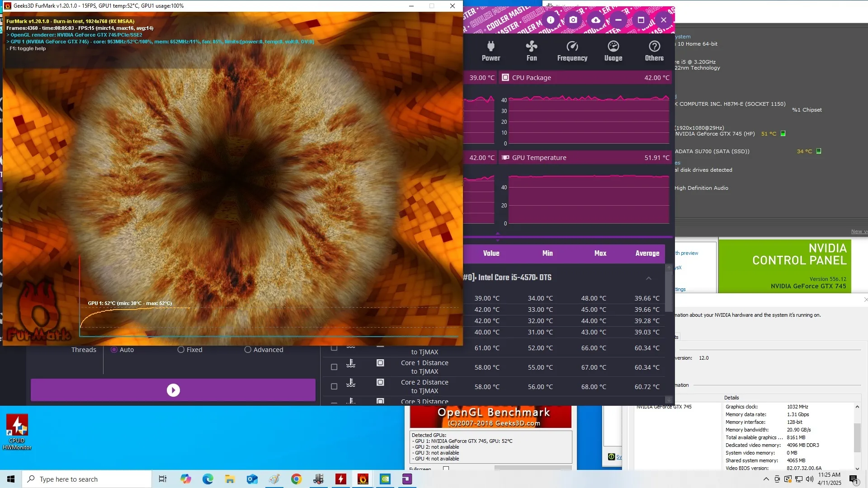868x488 pixels.
Task: Sort sensors by Value column header
Action: tap(491, 253)
